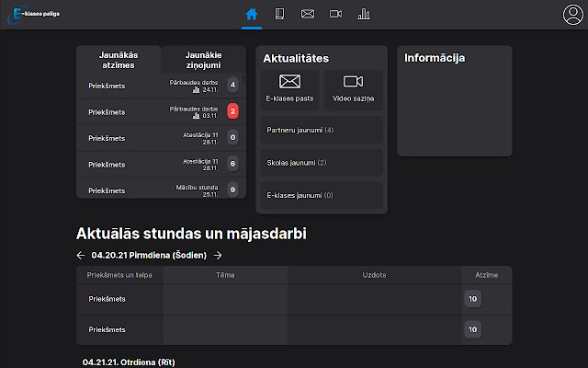Click date 04.20.21 Pirmdiena (Šodien)
The height and width of the screenshot is (368, 588).
[149, 256]
